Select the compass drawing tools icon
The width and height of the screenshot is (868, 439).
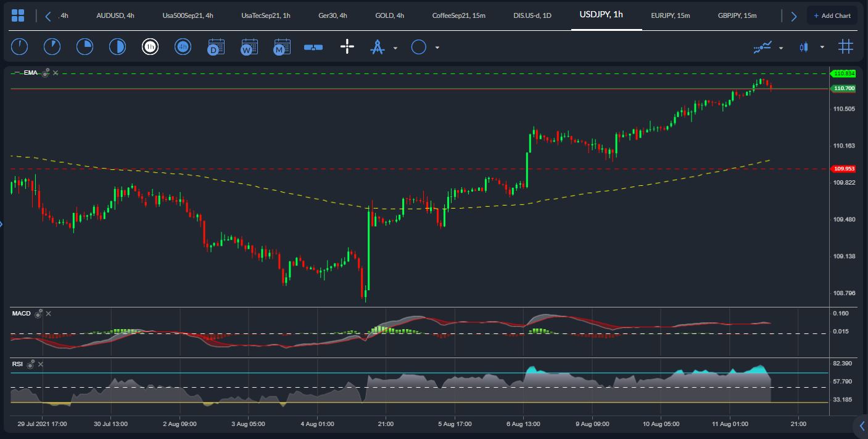tap(377, 47)
